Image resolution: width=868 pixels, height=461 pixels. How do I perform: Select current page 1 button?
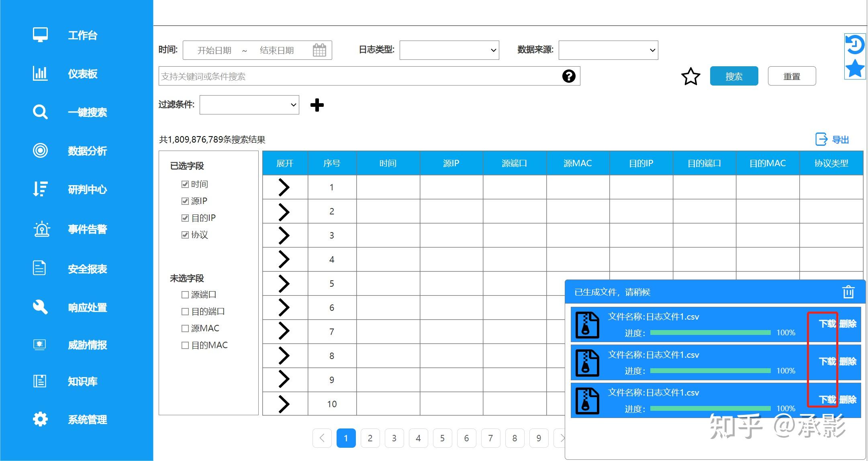pos(346,438)
